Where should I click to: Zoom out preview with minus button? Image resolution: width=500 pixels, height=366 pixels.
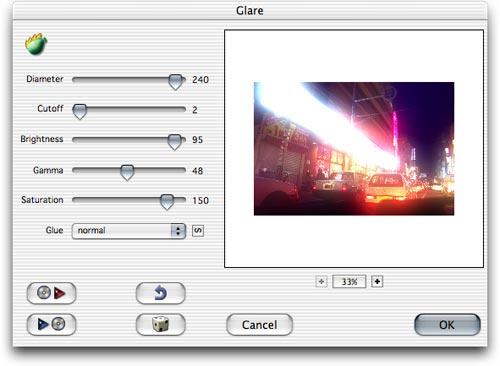(x=321, y=282)
